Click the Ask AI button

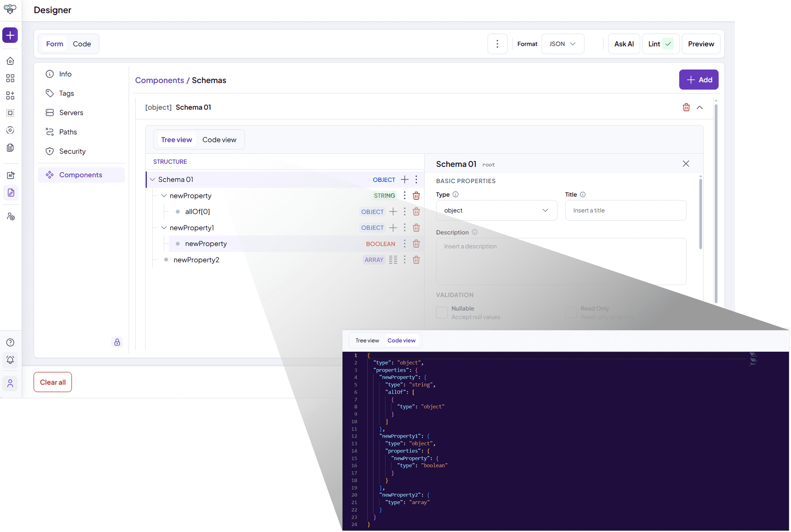tap(624, 44)
